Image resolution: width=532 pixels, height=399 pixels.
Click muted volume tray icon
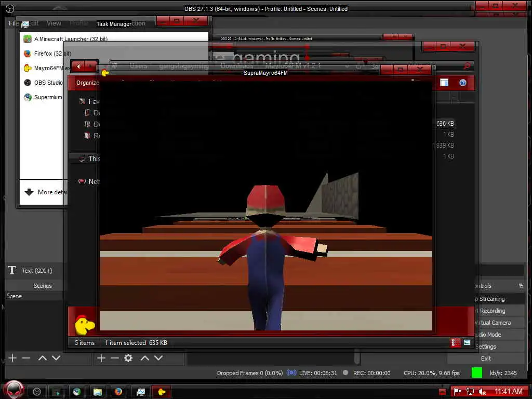pos(482,392)
